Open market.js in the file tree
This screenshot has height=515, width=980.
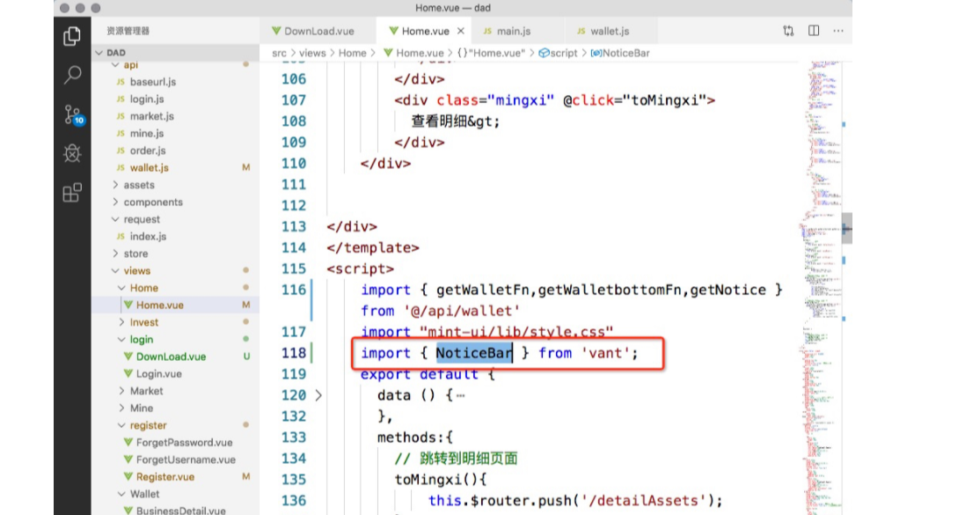175,116
